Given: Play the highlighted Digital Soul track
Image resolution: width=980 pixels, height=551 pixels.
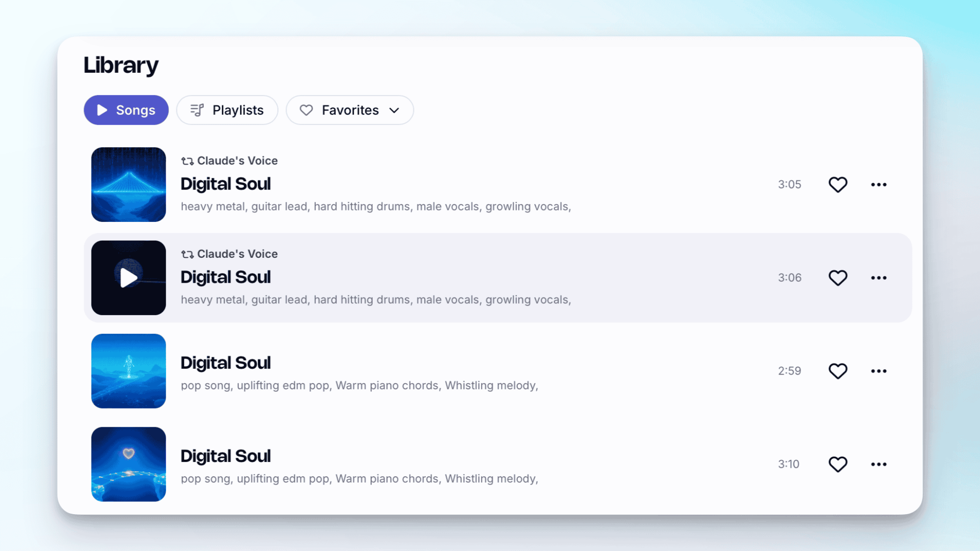Looking at the screenshot, I should coord(128,278).
